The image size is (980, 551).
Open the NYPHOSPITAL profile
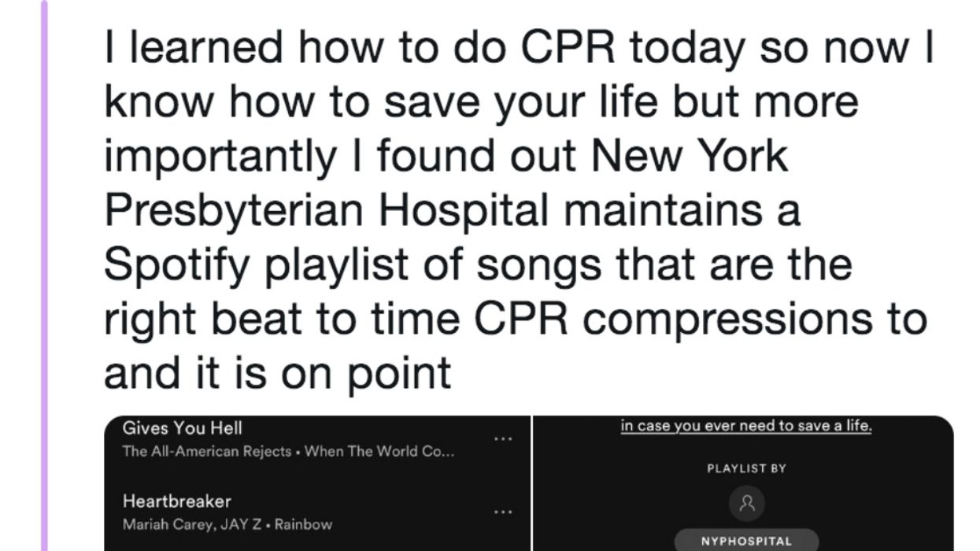(747, 541)
